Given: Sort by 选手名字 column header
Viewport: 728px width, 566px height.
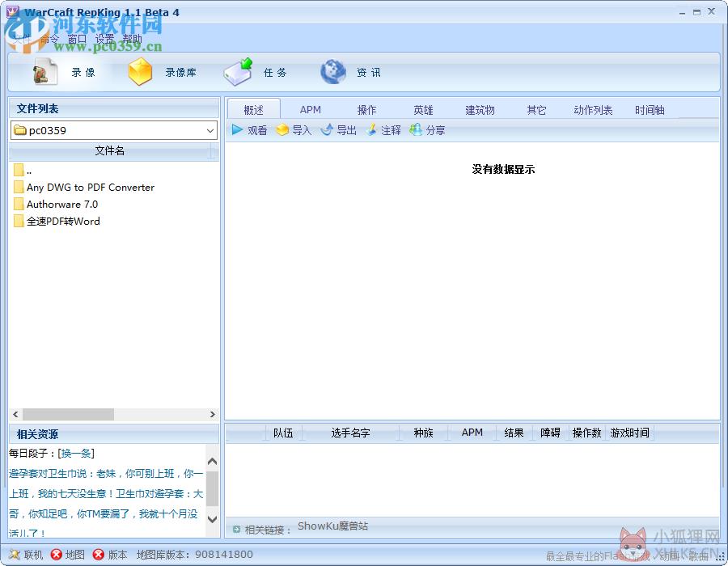Looking at the screenshot, I should [350, 433].
